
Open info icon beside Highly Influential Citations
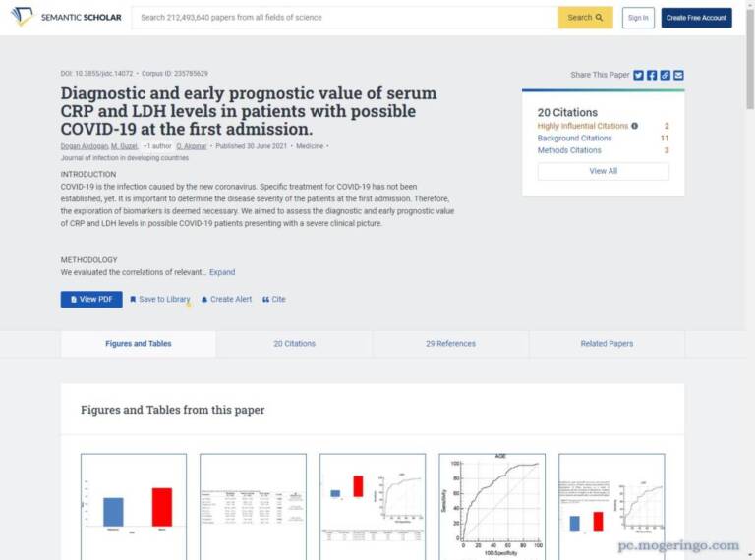(x=634, y=126)
